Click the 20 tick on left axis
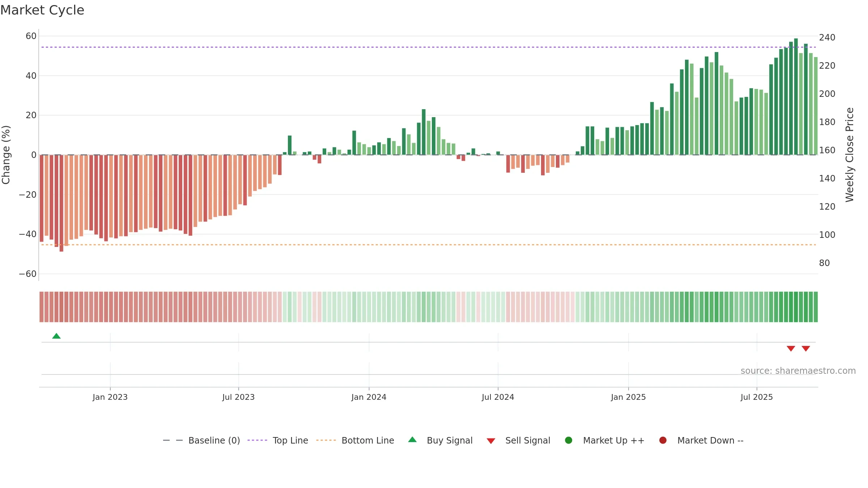 [x=31, y=115]
